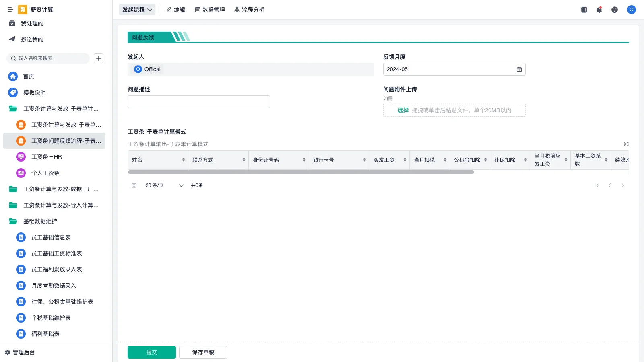Open user avatar menu in header
644x362 pixels.
pyautogui.click(x=632, y=10)
